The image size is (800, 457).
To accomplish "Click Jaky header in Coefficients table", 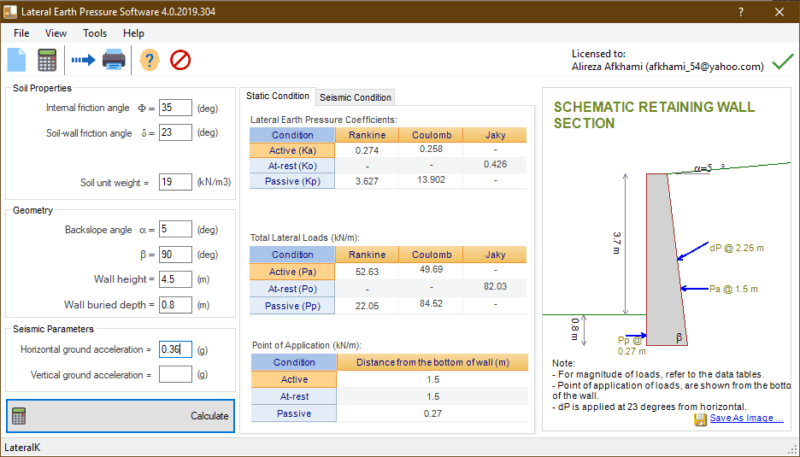I will (495, 135).
